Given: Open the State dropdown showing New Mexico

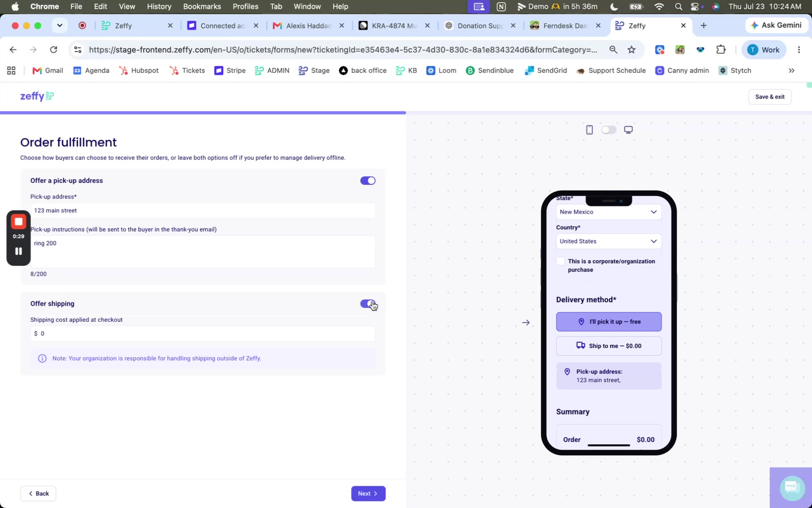Looking at the screenshot, I should pos(609,212).
